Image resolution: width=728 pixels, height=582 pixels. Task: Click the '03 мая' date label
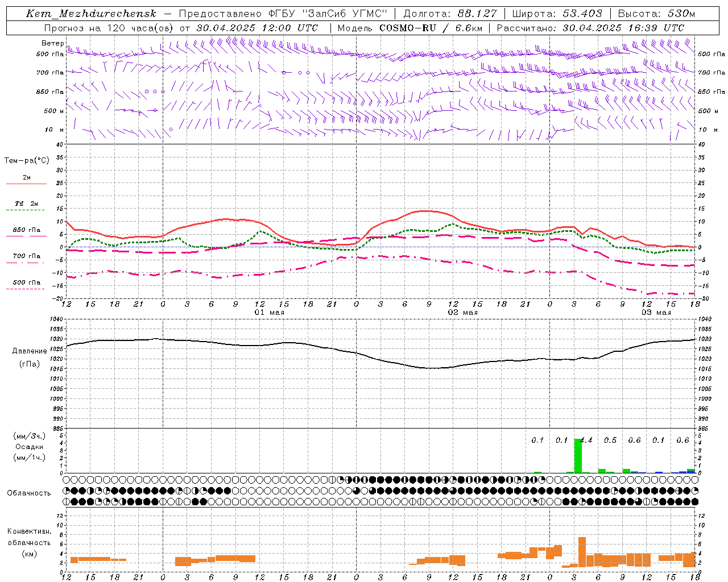pos(656,313)
